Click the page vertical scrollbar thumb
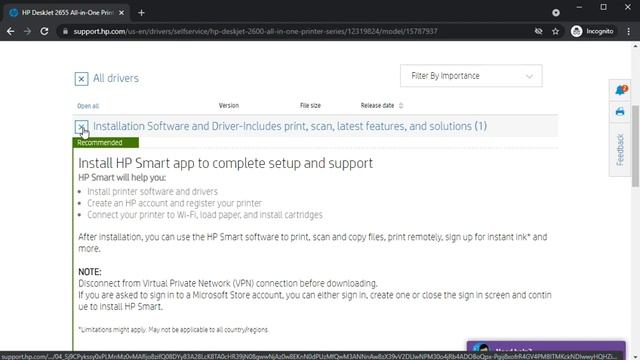 click(x=636, y=146)
